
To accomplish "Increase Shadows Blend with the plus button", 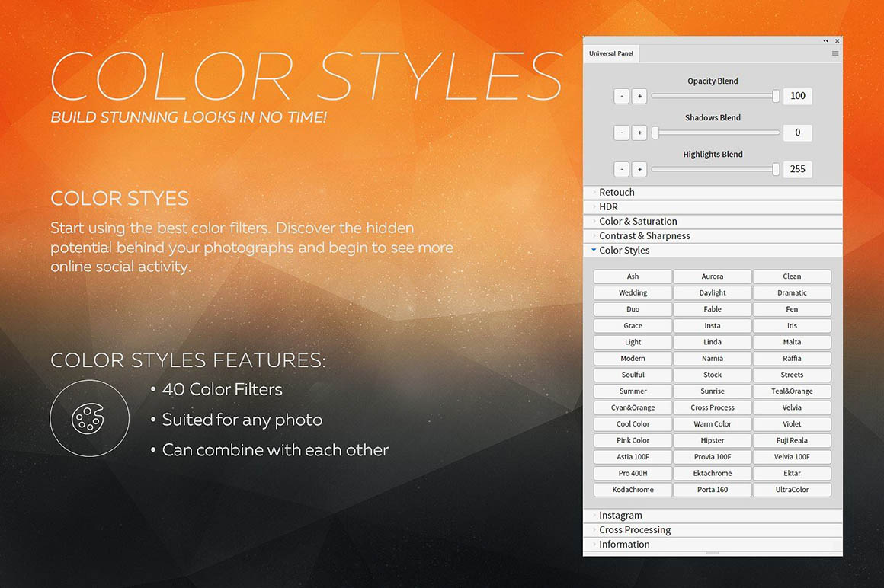I will point(639,133).
